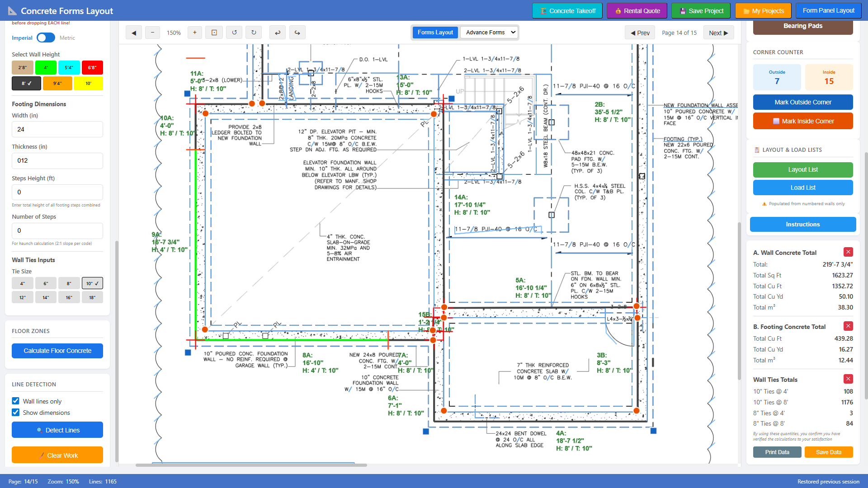Screen dimensions: 868x488
Task: Select the red 6'8" wall height
Action: (92, 68)
